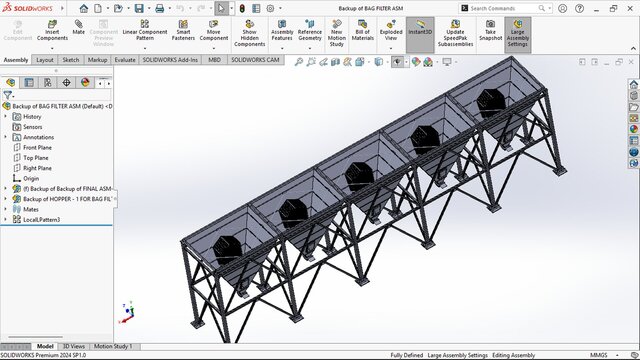Expand the Mates folder
The height and width of the screenshot is (360, 640).
[x=5, y=209]
